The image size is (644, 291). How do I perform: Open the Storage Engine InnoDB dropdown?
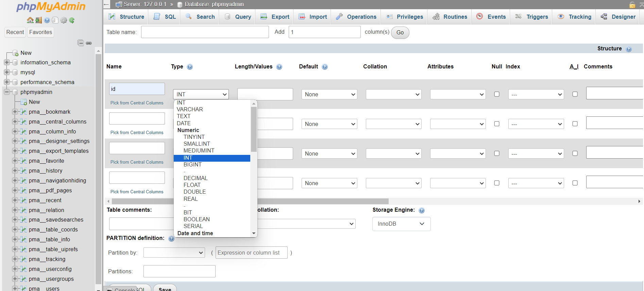(401, 224)
